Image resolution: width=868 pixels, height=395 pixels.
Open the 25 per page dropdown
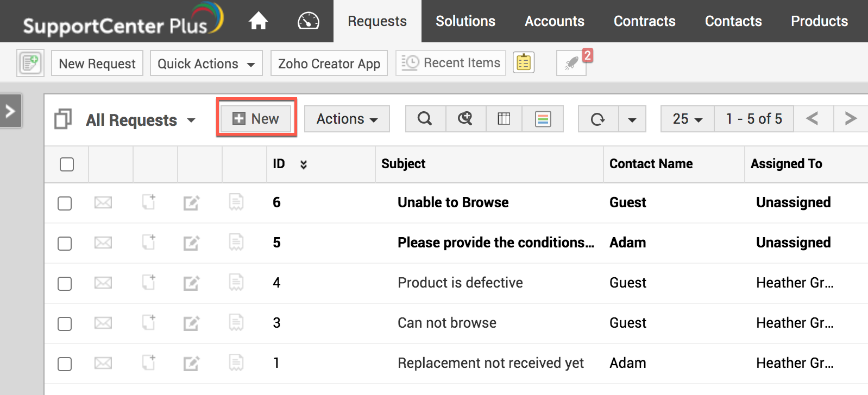pyautogui.click(x=687, y=119)
